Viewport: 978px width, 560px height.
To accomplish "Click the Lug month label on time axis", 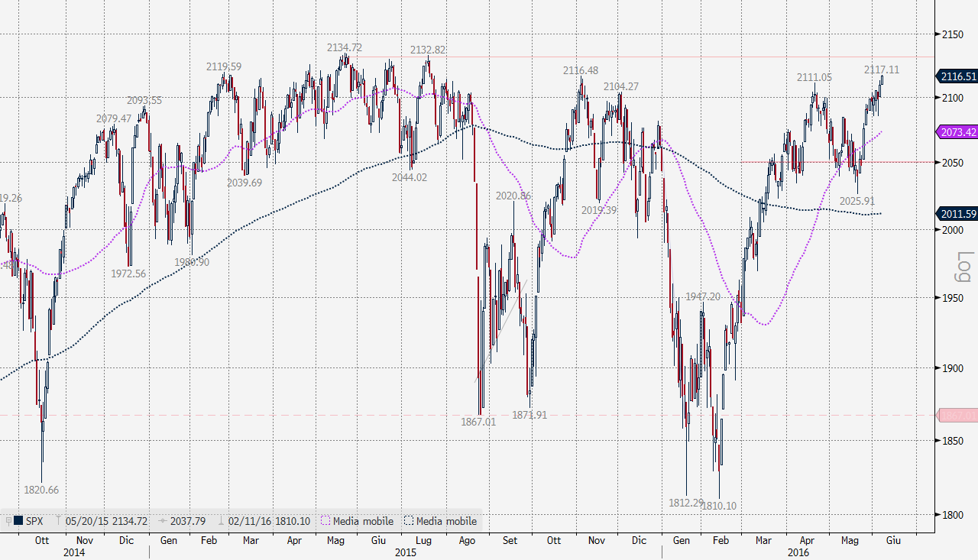I will click(x=423, y=540).
